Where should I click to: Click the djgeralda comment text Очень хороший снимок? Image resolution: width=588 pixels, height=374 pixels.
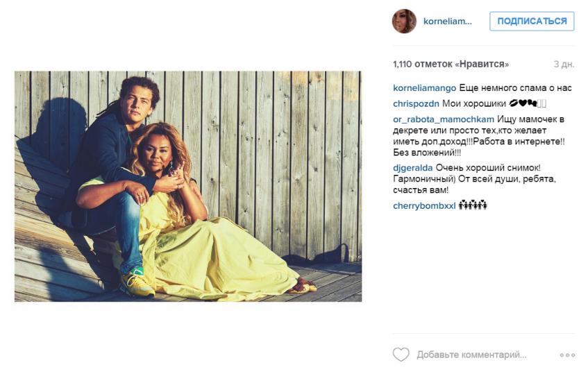[x=488, y=168]
